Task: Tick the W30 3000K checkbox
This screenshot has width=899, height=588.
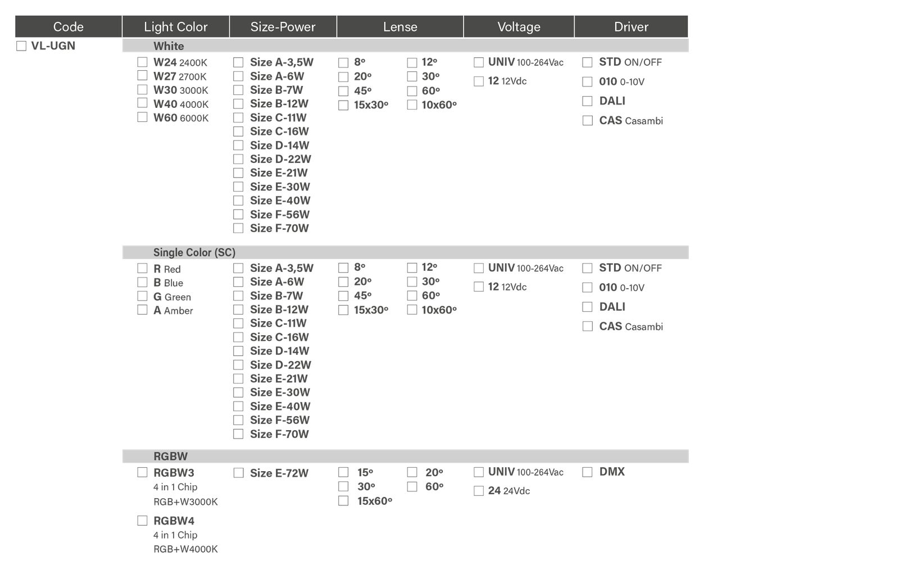Action: pos(143,90)
